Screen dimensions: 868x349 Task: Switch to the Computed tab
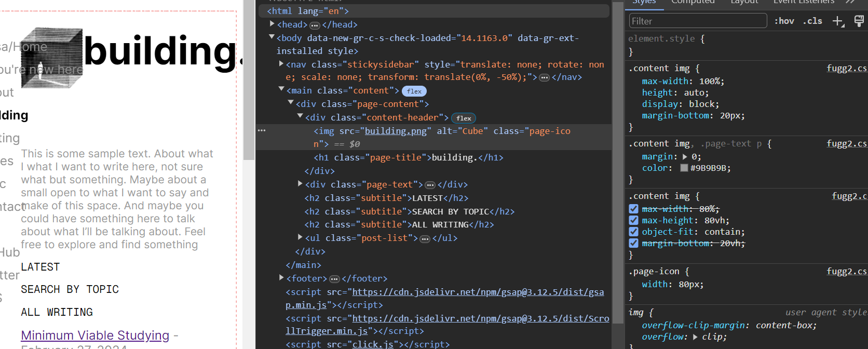pyautogui.click(x=693, y=2)
